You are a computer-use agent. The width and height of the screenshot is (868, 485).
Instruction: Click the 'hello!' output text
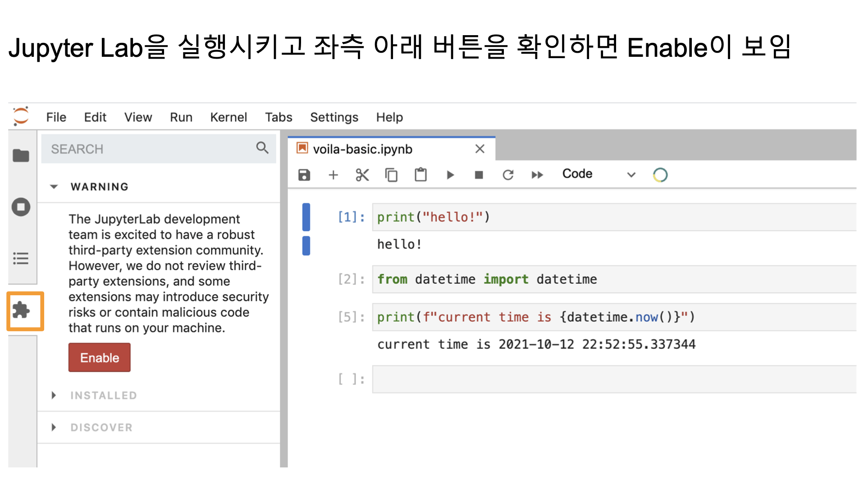[x=399, y=244]
